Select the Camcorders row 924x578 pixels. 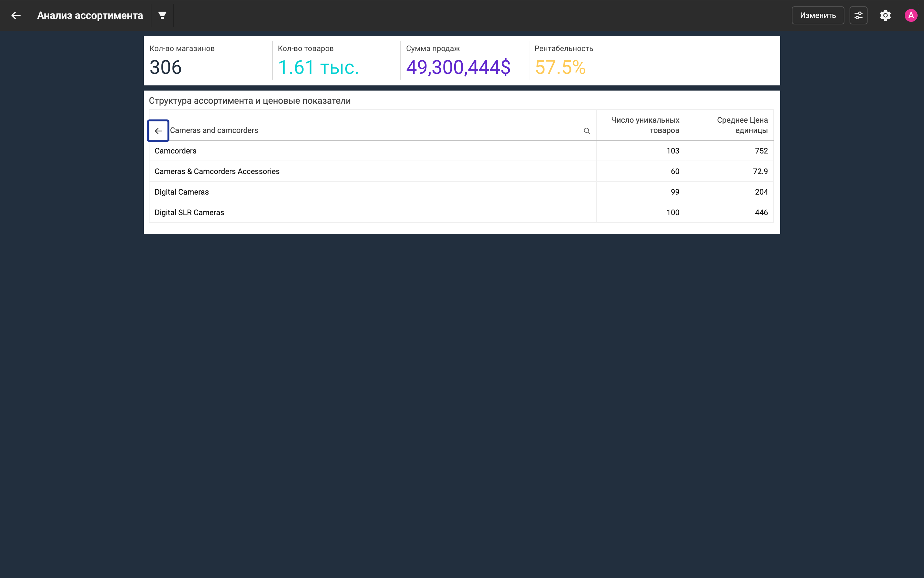[461, 151]
